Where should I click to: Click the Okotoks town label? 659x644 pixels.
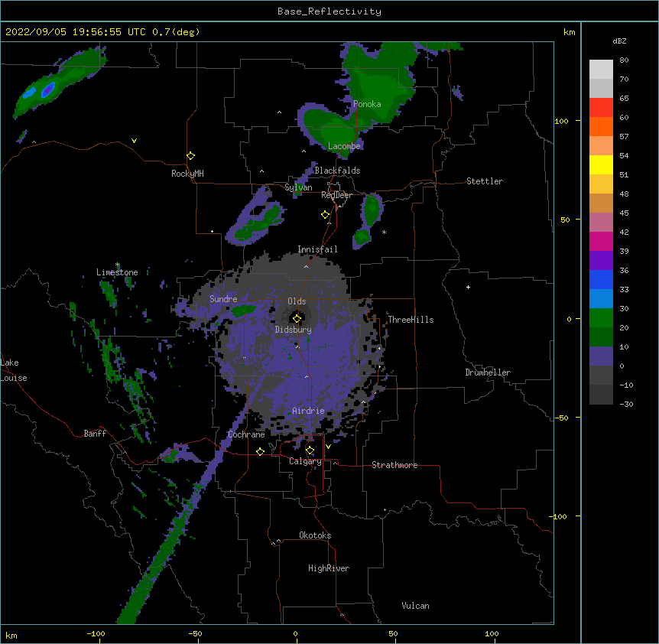(315, 535)
